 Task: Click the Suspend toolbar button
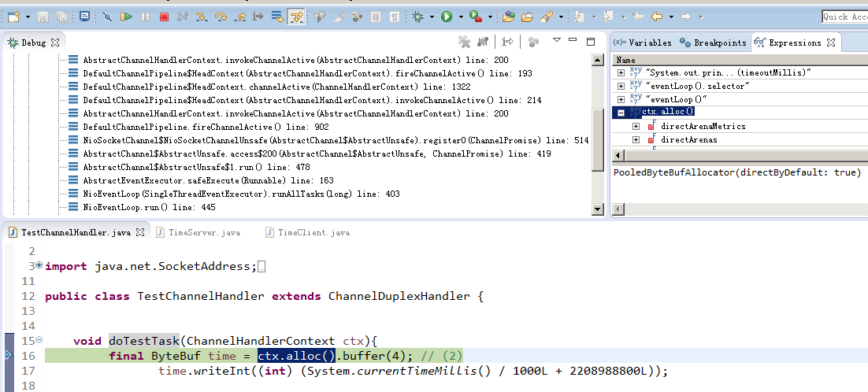click(145, 17)
